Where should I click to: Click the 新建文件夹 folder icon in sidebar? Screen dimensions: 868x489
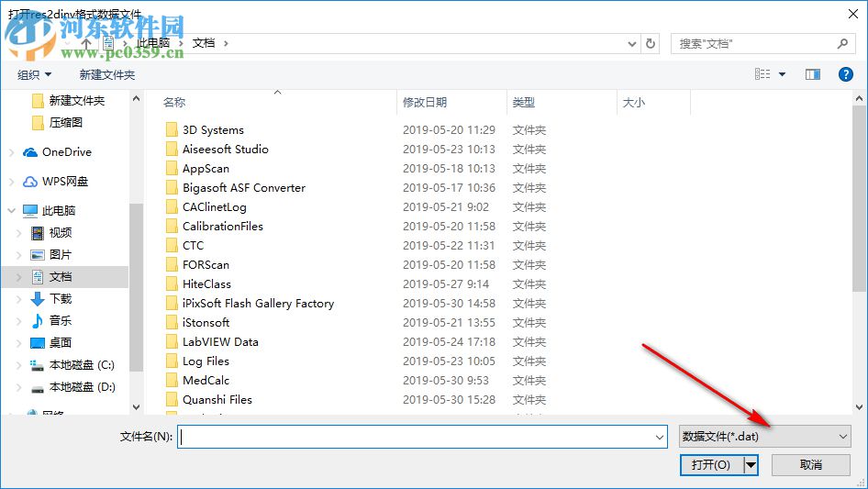point(38,101)
